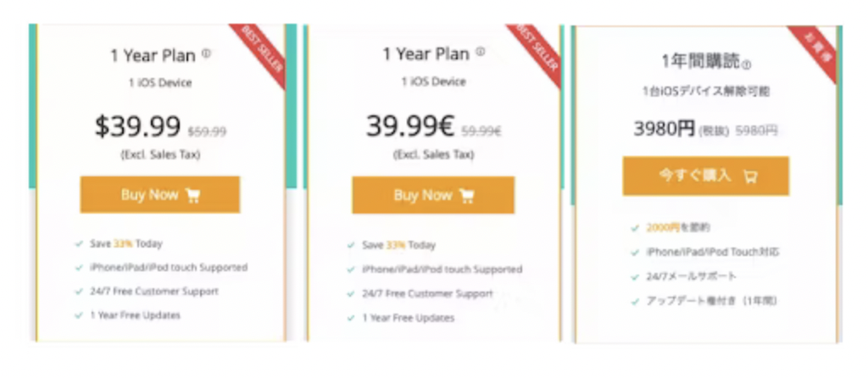Click the 33% savings text in the dollar plan
This screenshot has width=868, height=378.
(x=122, y=244)
